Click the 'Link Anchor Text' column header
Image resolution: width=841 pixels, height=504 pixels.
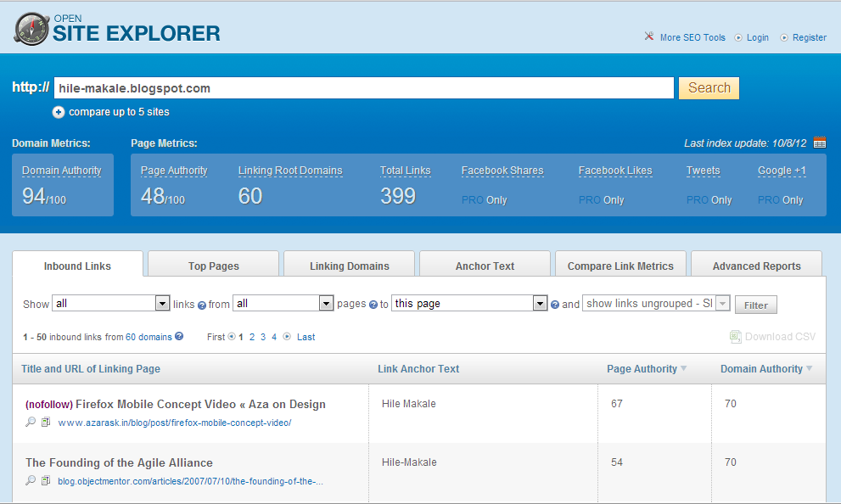[x=418, y=369]
